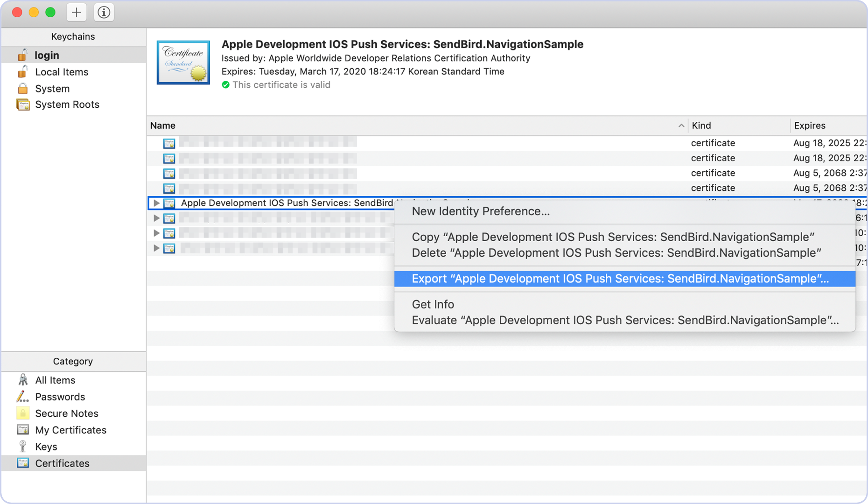Viewport: 868px width, 504px height.
Task: Click the large certificate thumbnail image
Action: 183,63
